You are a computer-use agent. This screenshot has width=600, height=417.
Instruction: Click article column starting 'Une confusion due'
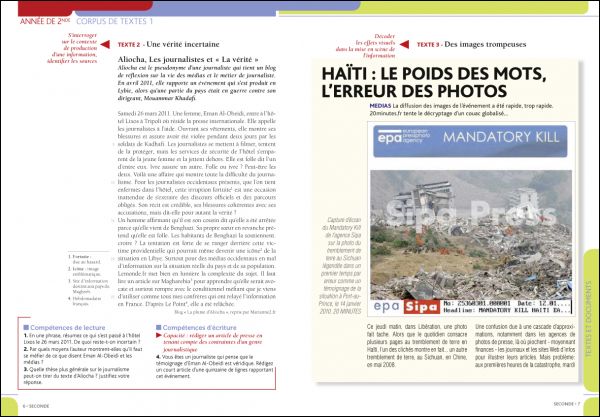(x=525, y=346)
